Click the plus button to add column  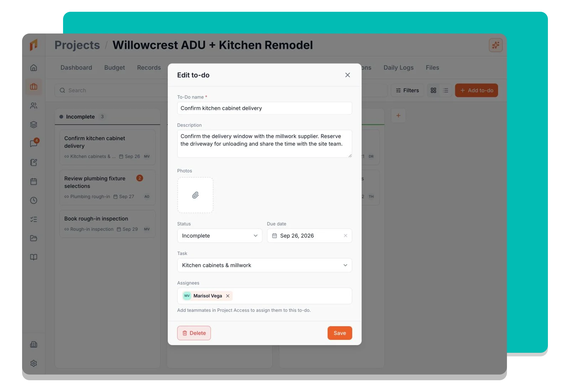[x=399, y=115]
